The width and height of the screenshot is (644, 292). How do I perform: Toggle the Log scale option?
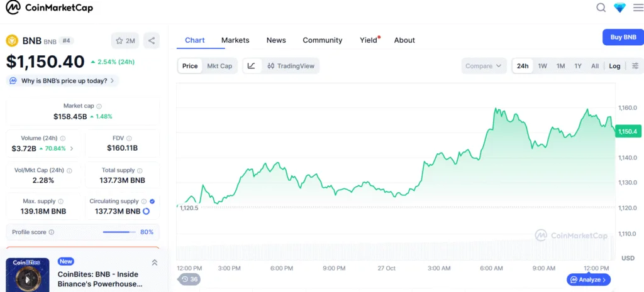(614, 66)
